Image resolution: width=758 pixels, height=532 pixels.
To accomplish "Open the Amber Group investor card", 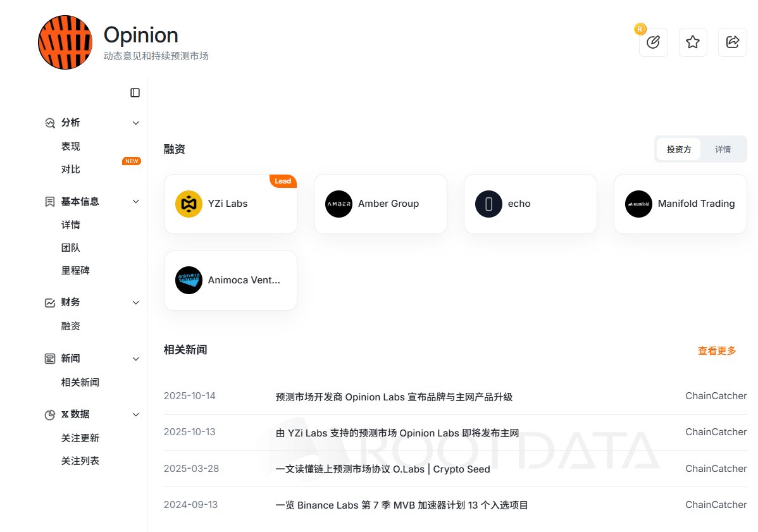I will click(380, 204).
